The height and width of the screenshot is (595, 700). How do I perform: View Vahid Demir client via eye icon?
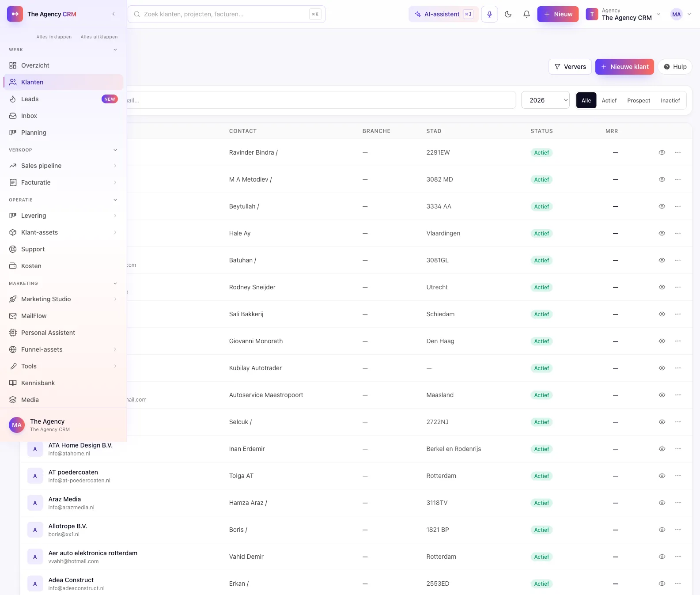coord(662,557)
